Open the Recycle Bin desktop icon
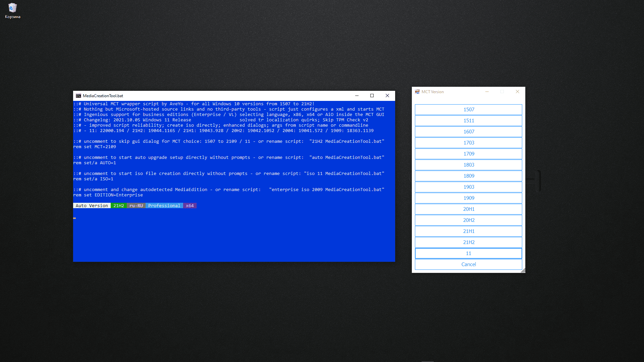Viewport: 644px width, 362px height. (12, 11)
